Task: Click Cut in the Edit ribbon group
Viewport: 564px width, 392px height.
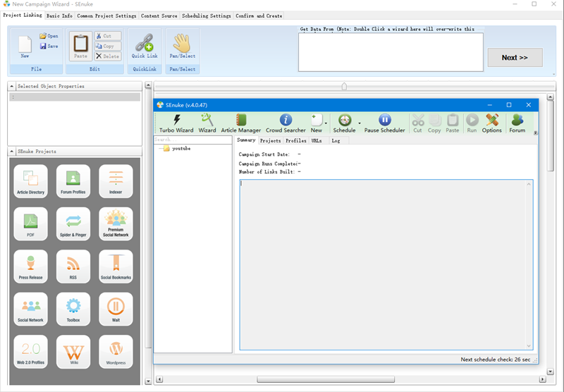Action: click(108, 36)
